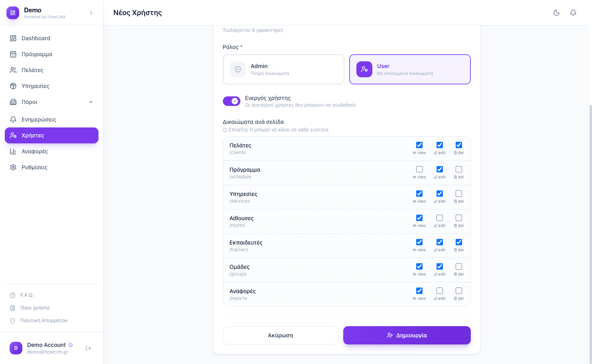The image size is (592, 364).
Task: Click the Ρυθμίσεις gear icon
Action: [13, 167]
